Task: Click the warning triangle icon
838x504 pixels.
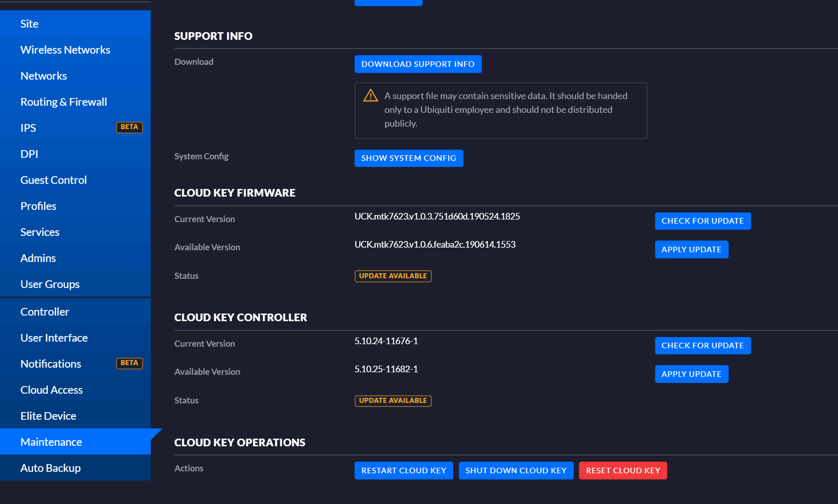Action: (370, 96)
